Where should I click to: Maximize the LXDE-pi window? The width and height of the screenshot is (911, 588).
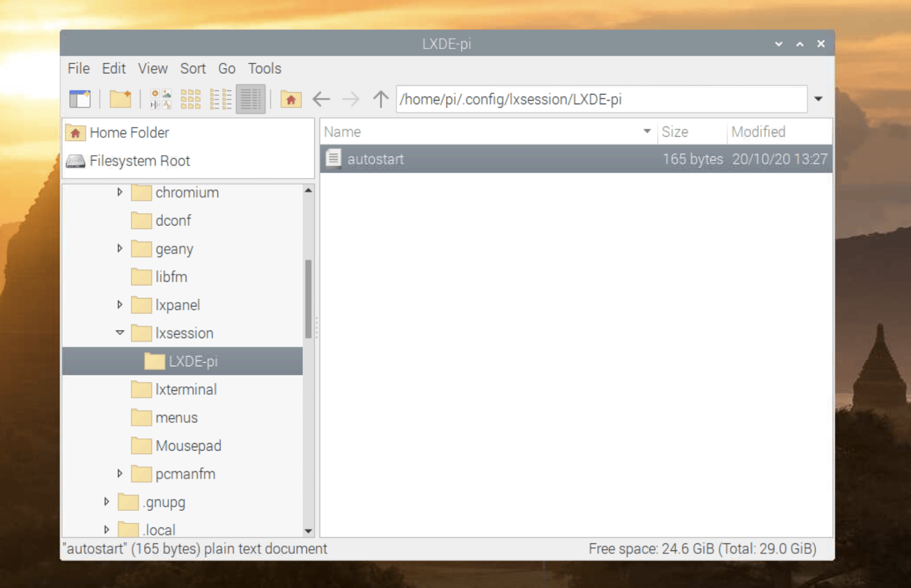click(800, 44)
